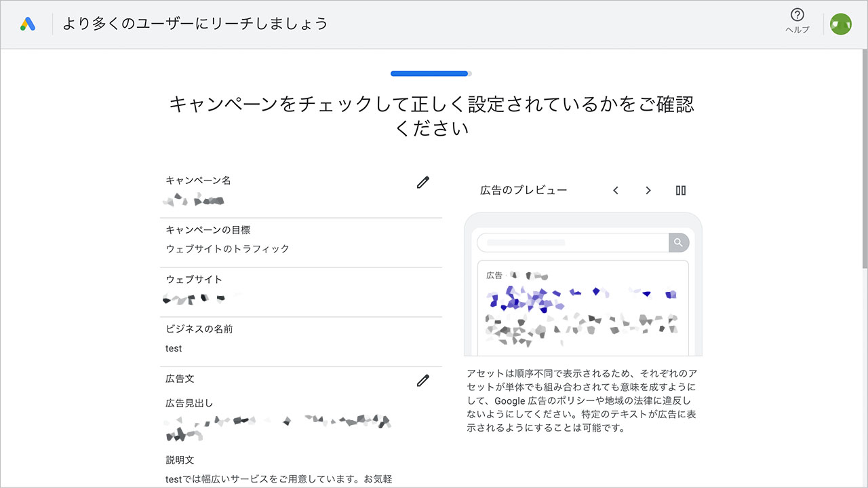Open the ヘルプ link
This screenshot has width=868, height=488.
(796, 29)
